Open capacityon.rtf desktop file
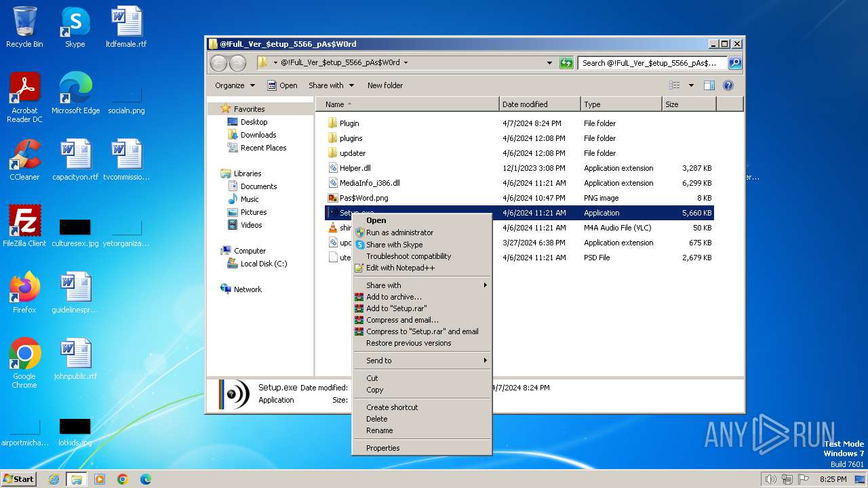Screen dimensions: 868x488 click(75, 160)
